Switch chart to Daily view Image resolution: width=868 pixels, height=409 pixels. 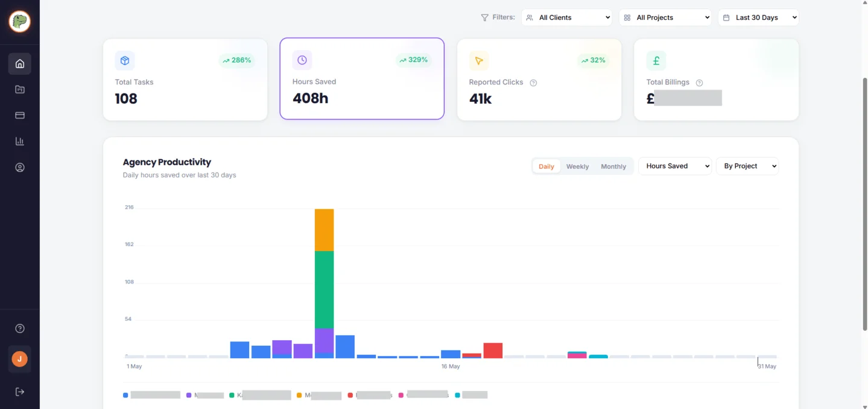point(546,166)
